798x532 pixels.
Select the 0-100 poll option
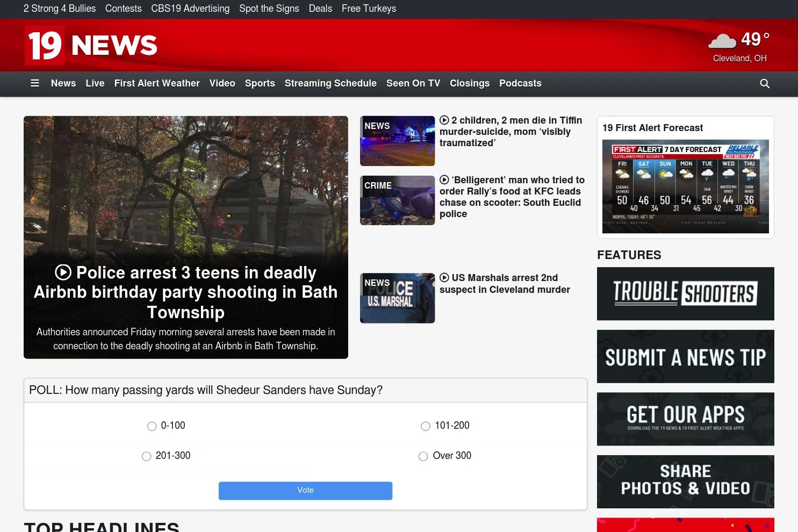[x=152, y=426]
